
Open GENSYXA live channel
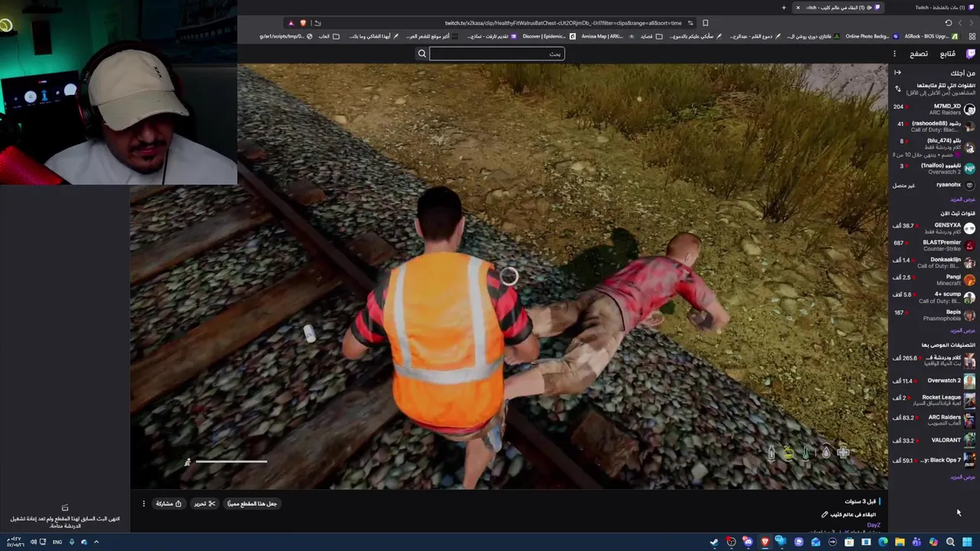[x=934, y=228]
